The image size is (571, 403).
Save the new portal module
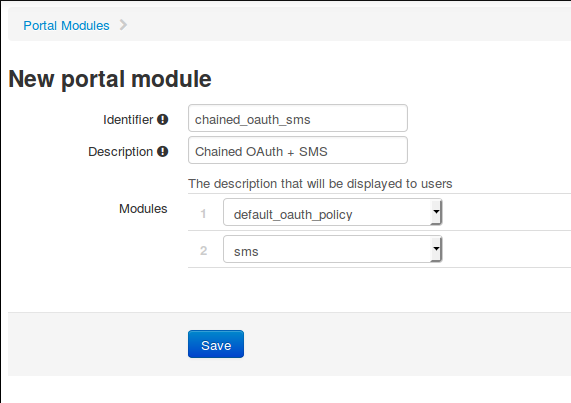pos(216,344)
